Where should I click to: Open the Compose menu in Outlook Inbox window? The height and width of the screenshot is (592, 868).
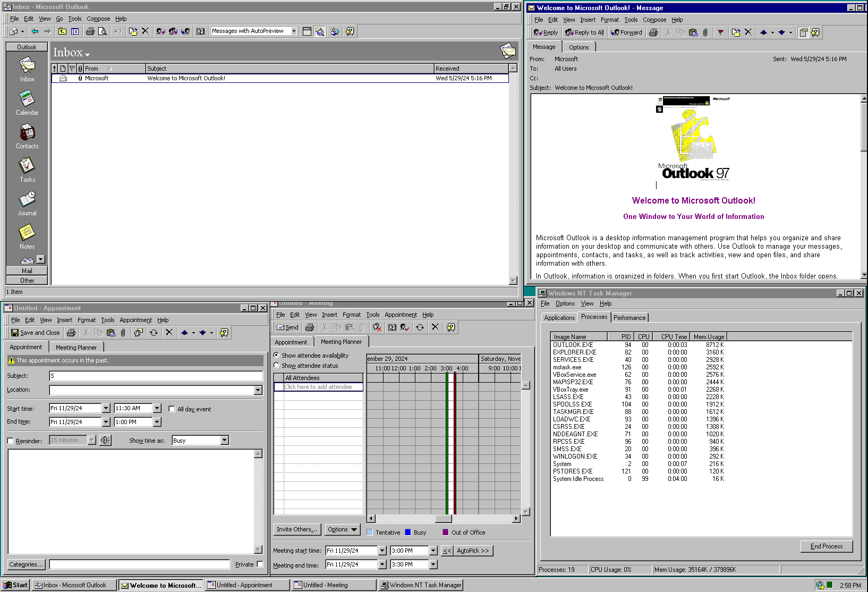point(98,19)
